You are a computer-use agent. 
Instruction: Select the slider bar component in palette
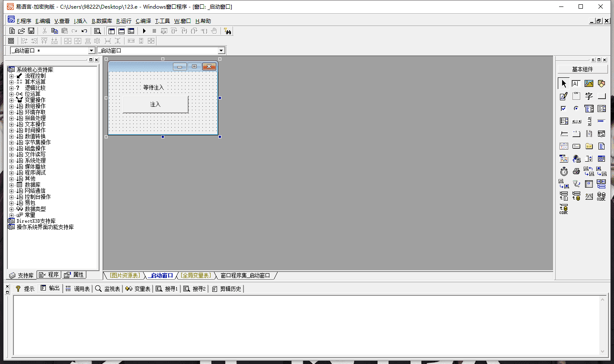pyautogui.click(x=564, y=134)
